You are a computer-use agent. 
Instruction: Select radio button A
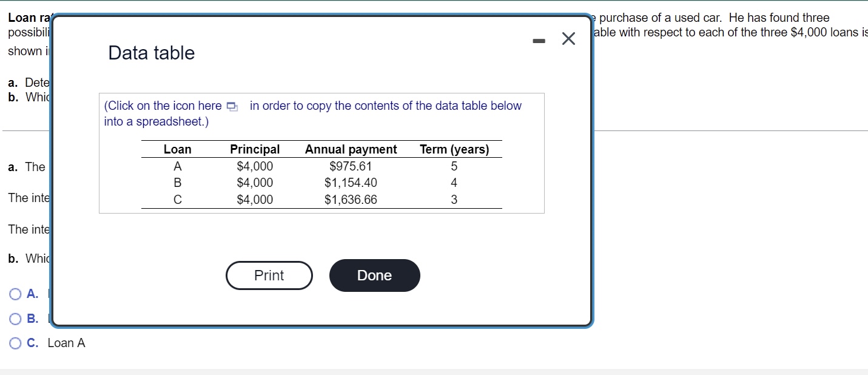[14, 294]
